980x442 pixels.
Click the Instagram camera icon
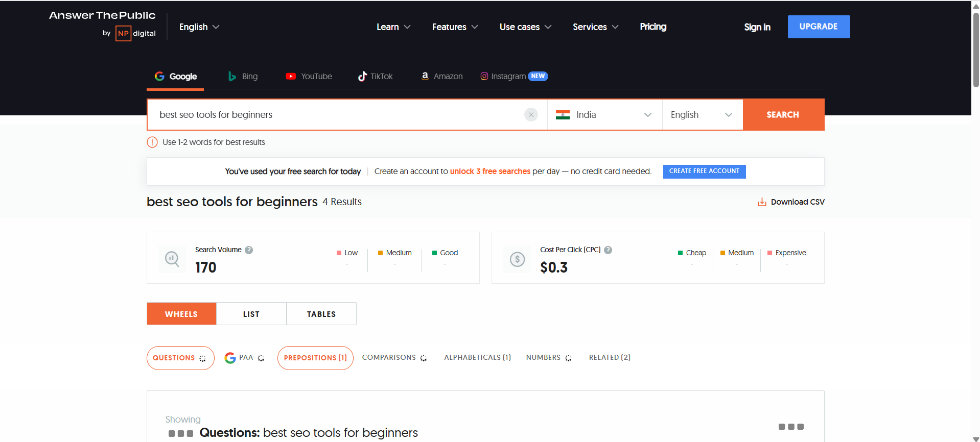click(484, 76)
